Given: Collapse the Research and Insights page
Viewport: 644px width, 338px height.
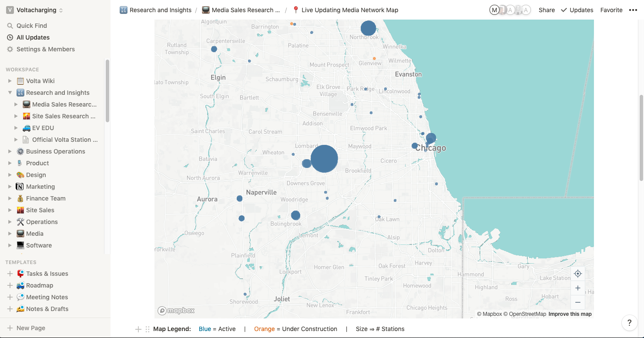Looking at the screenshot, I should tap(10, 93).
